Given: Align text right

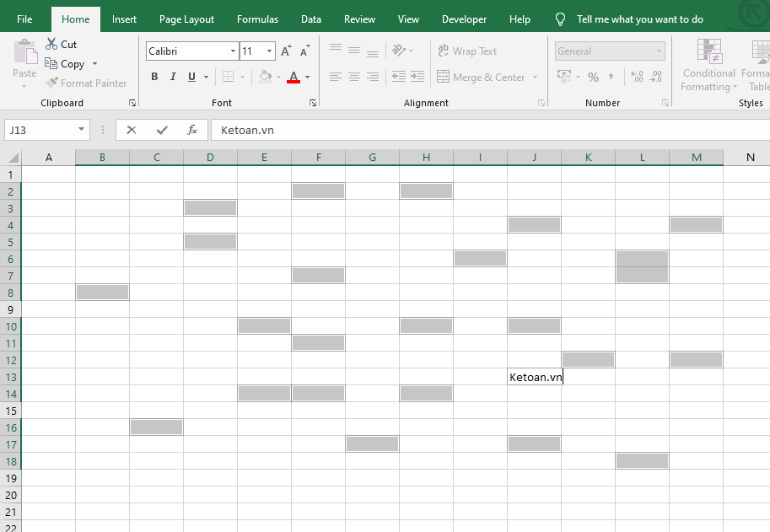Looking at the screenshot, I should click(373, 77).
